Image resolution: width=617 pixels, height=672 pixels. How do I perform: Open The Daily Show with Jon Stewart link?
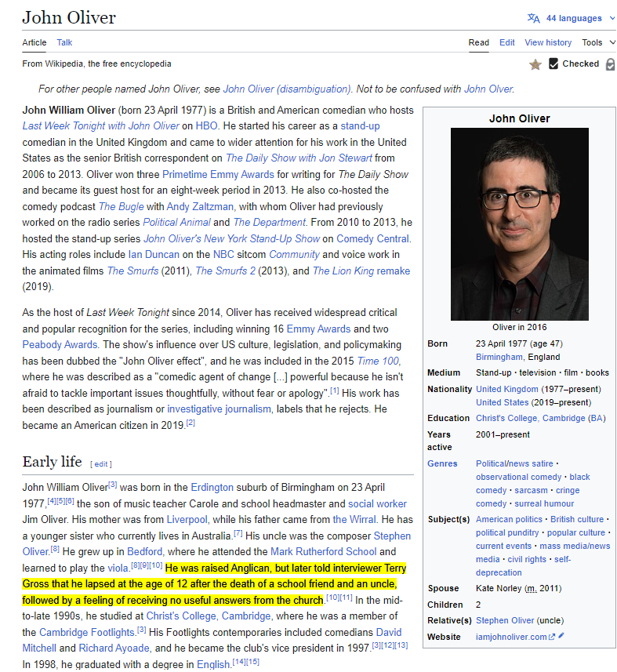click(x=299, y=158)
